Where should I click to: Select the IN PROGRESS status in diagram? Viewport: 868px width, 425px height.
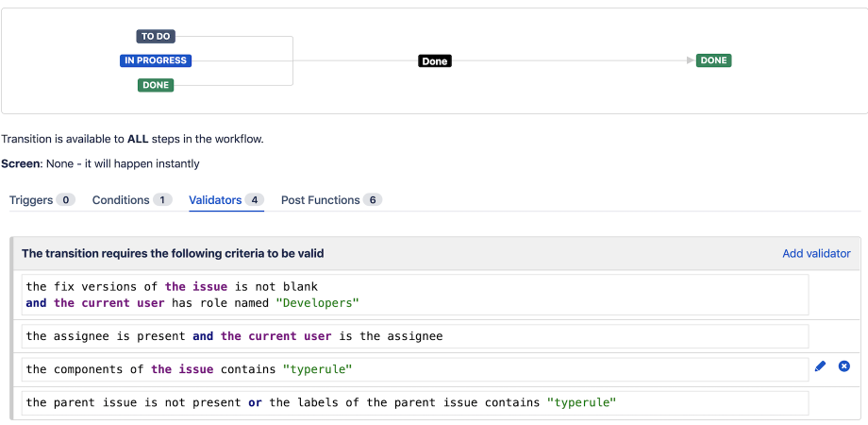[x=156, y=60]
